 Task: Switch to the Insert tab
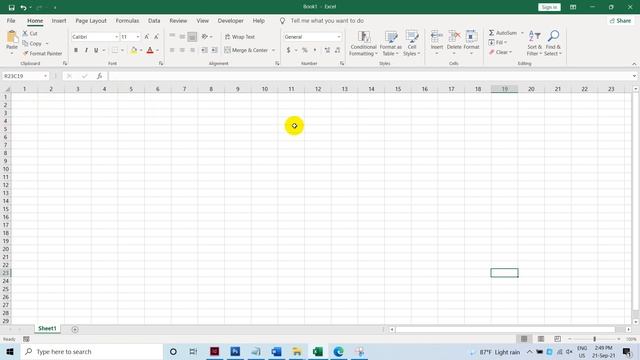[x=59, y=21]
